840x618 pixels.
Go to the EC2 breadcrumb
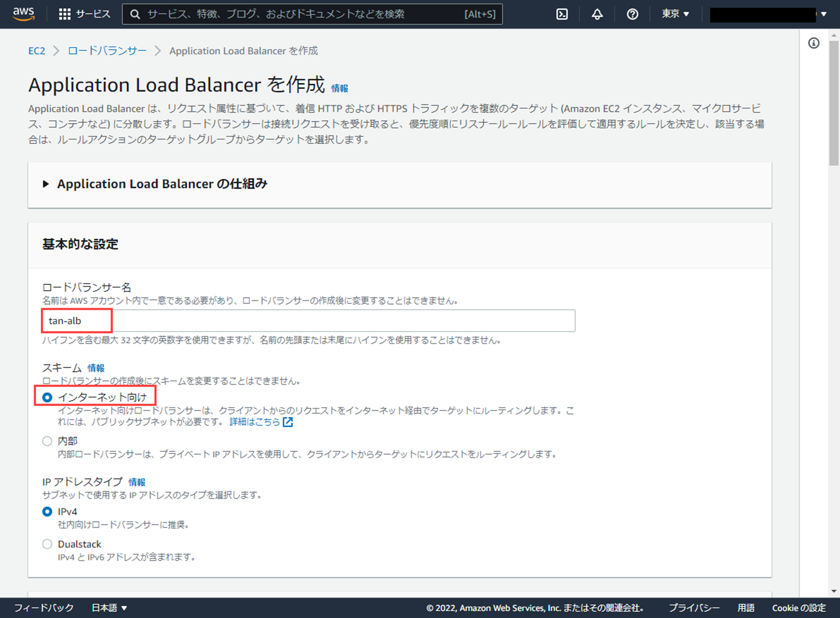pos(37,51)
